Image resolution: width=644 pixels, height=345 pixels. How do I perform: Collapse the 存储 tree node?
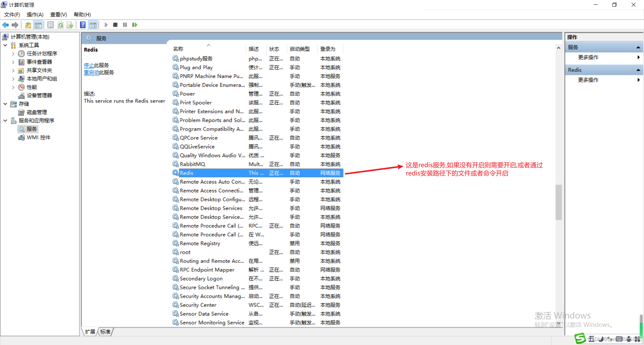tap(5, 104)
